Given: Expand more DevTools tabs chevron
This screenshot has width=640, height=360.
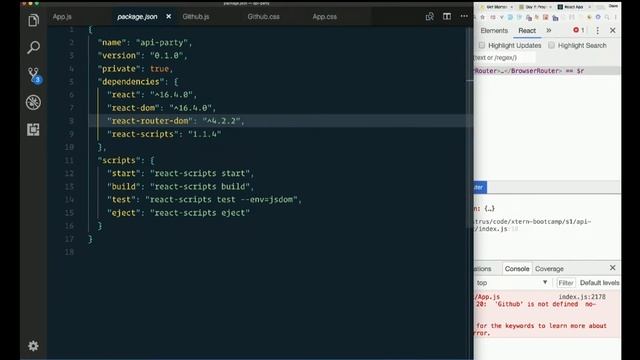Looking at the screenshot, I should click(x=549, y=30).
